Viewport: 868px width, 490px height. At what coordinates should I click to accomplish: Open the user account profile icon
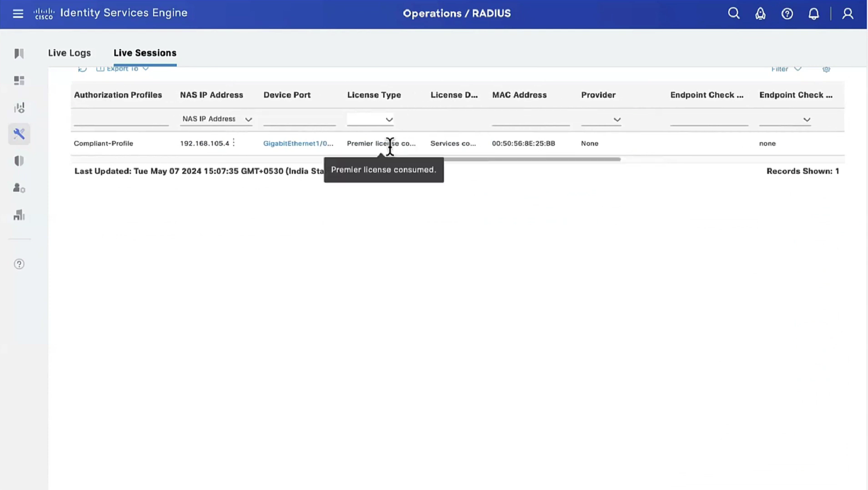(x=847, y=14)
